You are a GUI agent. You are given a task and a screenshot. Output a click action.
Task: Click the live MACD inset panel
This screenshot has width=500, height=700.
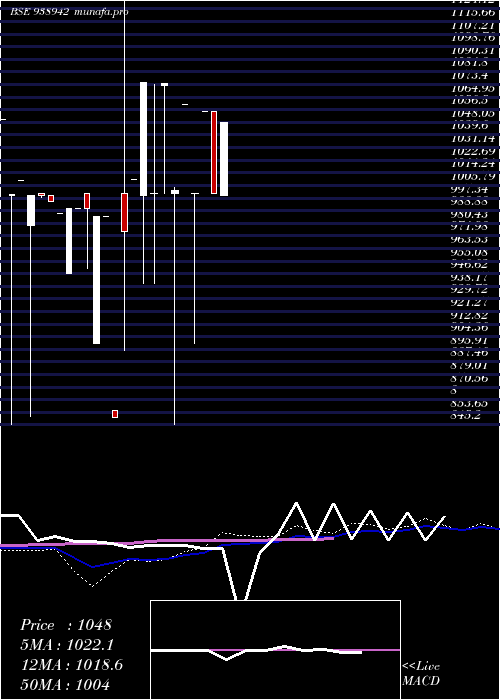pyautogui.click(x=275, y=650)
